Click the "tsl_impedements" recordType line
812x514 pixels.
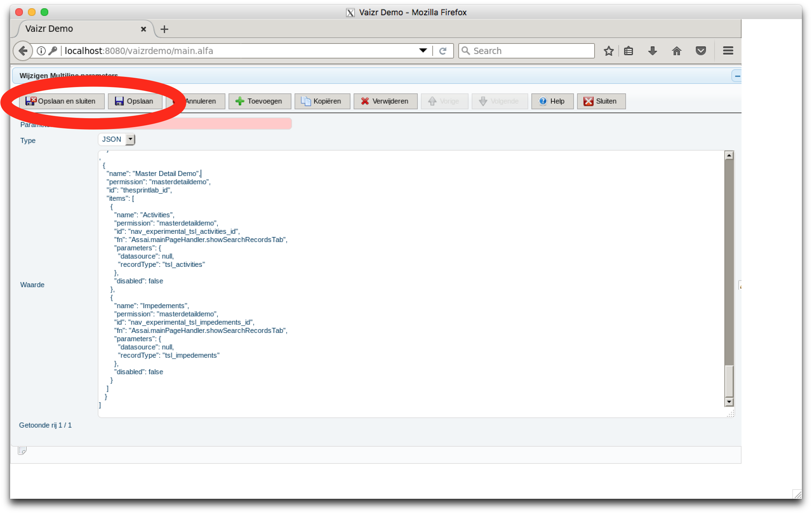coord(169,355)
